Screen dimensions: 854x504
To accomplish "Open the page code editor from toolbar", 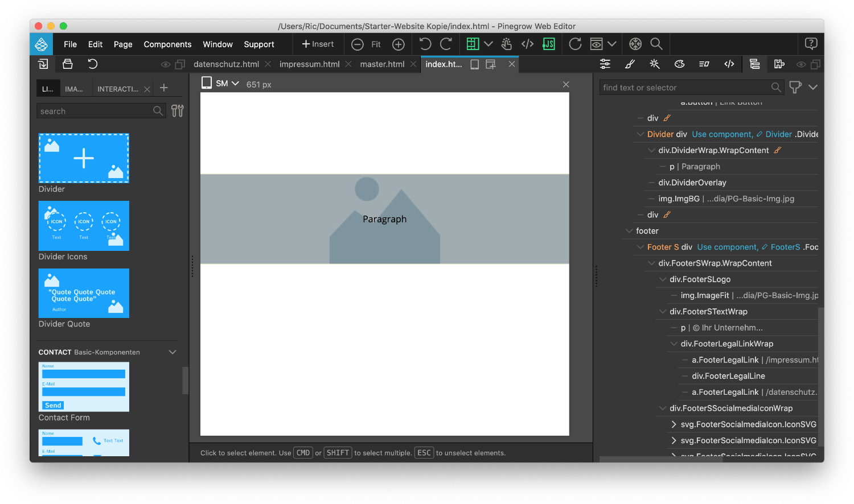I will point(528,44).
